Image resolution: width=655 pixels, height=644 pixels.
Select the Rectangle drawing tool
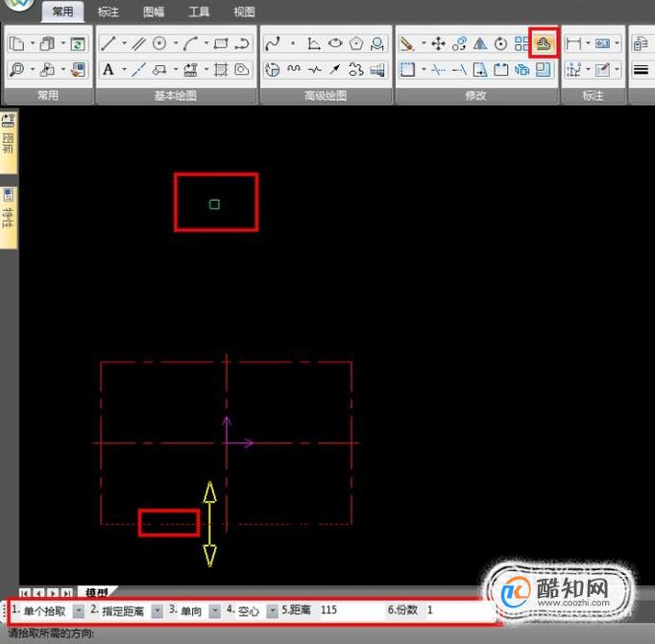pyautogui.click(x=221, y=43)
